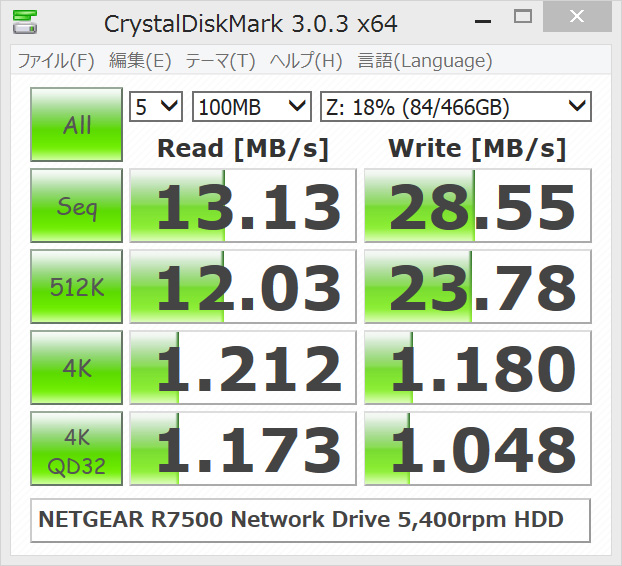The width and height of the screenshot is (622, 566).
Task: Click the Read [MB/s] column header
Action: tap(243, 149)
